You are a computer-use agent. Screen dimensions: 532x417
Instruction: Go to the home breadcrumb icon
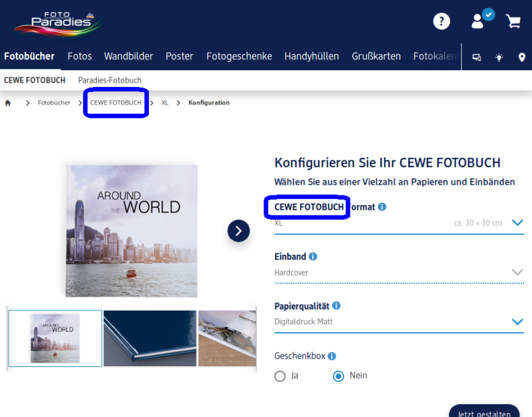[x=8, y=103]
